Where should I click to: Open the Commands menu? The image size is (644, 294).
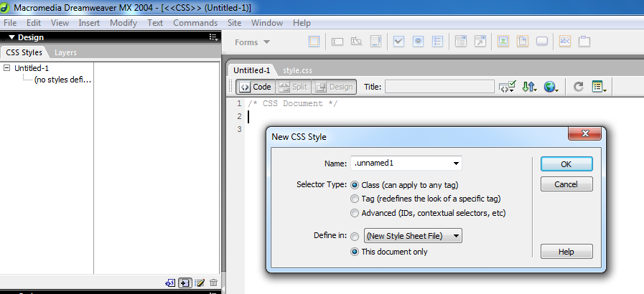195,23
